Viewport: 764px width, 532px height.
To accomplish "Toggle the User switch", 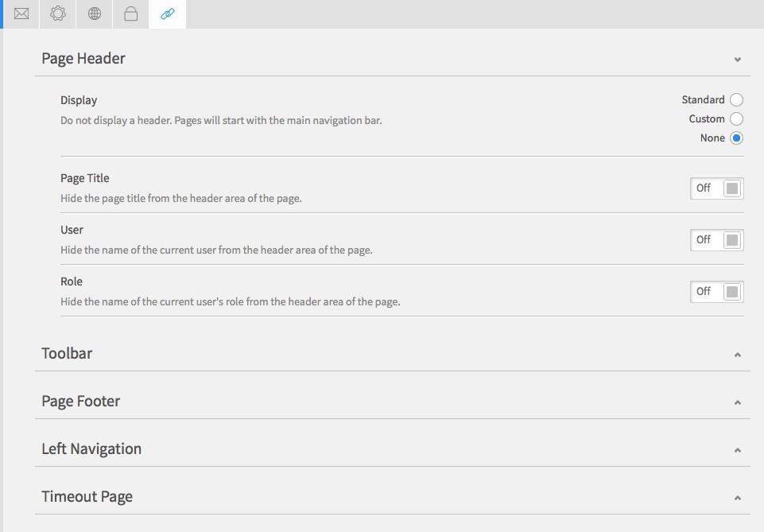I will 717,240.
